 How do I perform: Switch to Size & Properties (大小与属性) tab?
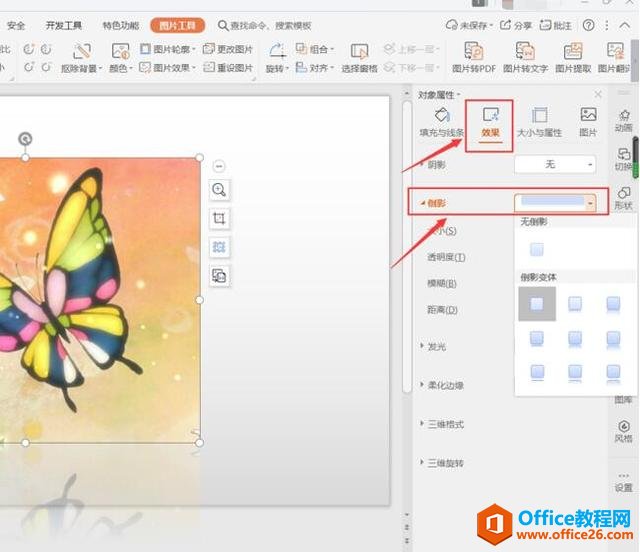[x=539, y=122]
